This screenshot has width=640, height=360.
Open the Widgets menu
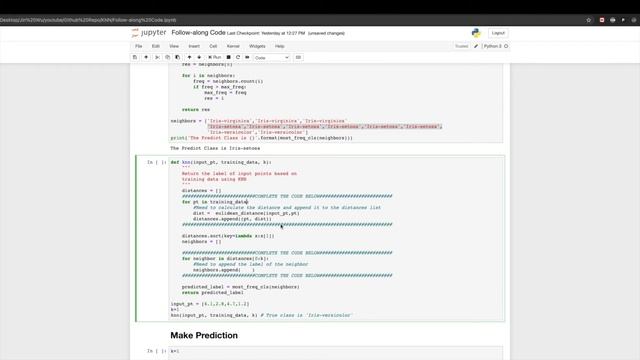257,46
